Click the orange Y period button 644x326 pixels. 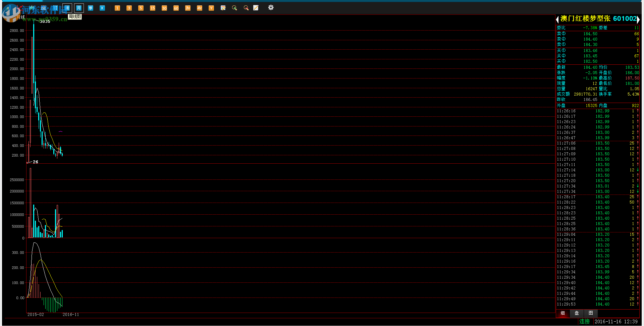point(211,8)
